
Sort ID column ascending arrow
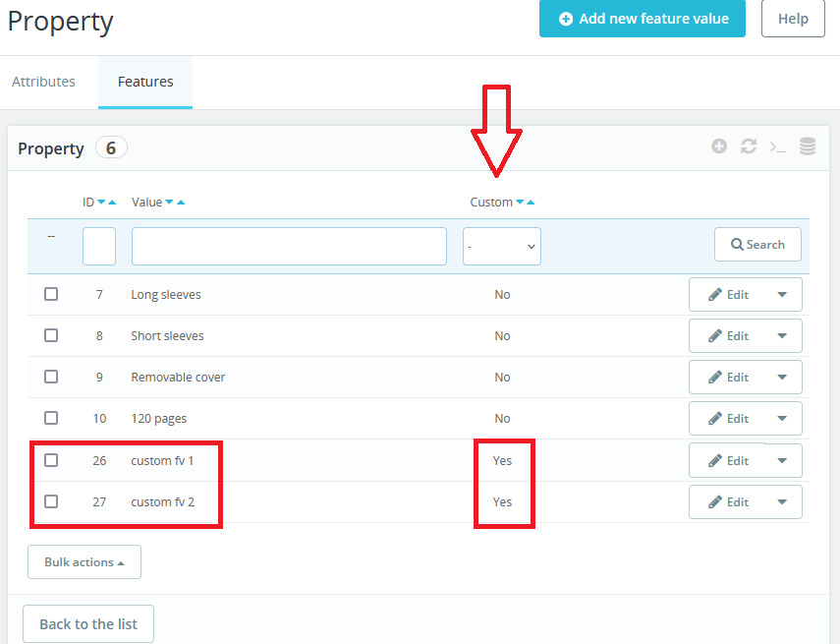coord(112,203)
